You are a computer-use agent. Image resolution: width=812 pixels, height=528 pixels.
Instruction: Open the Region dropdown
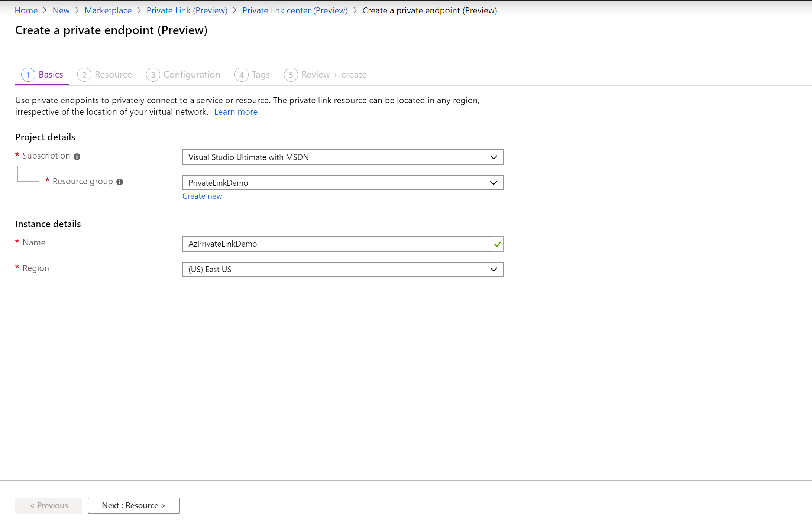tap(343, 270)
